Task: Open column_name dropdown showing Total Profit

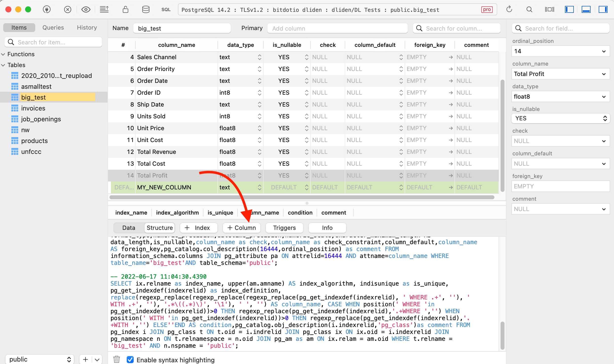Action: click(x=560, y=74)
